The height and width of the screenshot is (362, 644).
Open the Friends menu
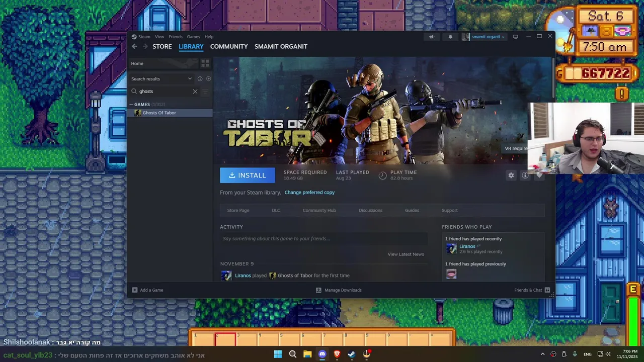click(x=176, y=37)
